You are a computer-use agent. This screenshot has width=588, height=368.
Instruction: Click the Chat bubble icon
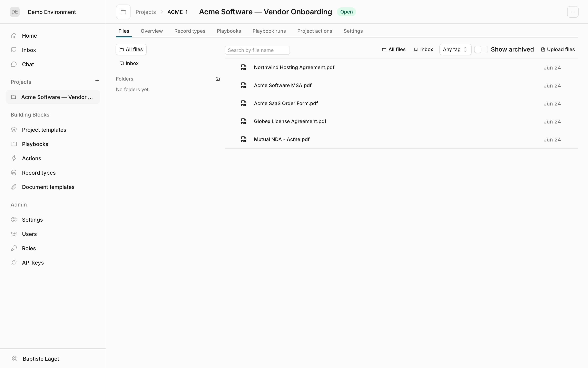[x=14, y=64]
